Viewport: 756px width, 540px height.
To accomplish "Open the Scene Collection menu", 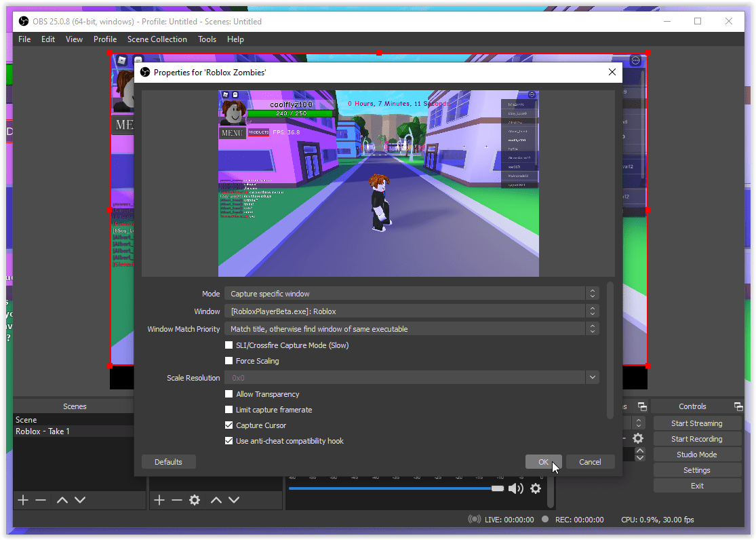I will pyautogui.click(x=157, y=39).
